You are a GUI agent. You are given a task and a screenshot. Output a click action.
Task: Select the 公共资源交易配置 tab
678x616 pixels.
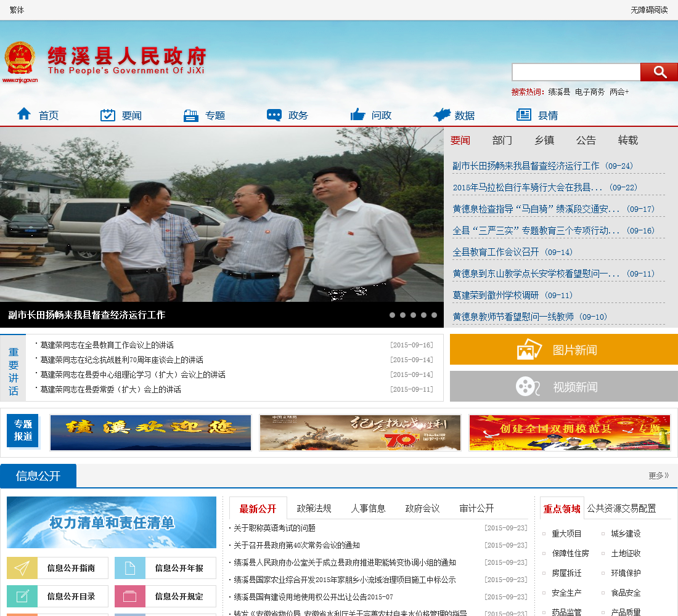621,508
